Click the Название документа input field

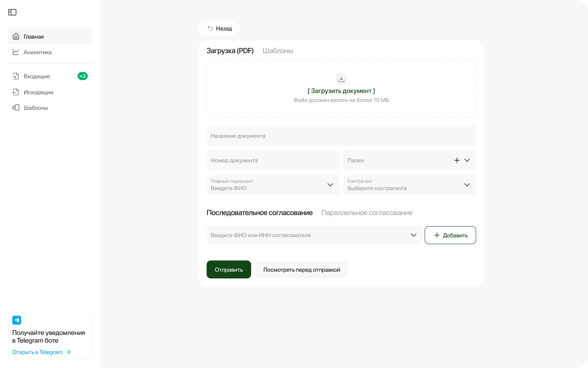tap(341, 136)
